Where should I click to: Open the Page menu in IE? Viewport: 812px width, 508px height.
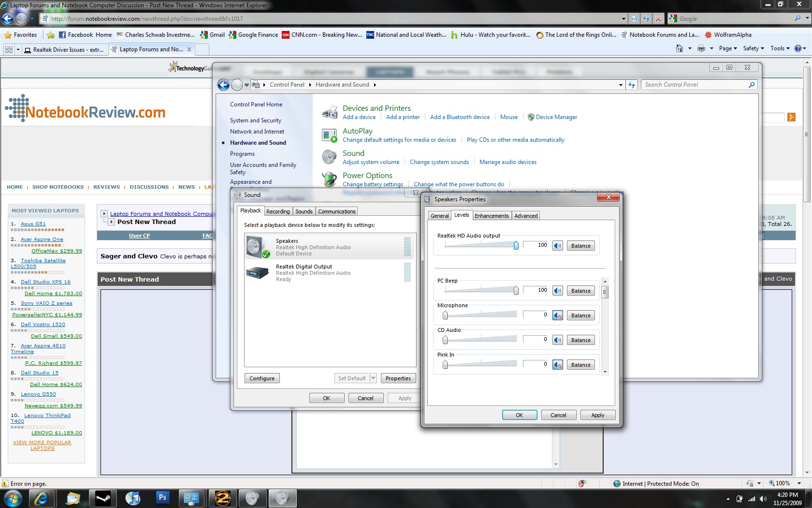click(728, 48)
